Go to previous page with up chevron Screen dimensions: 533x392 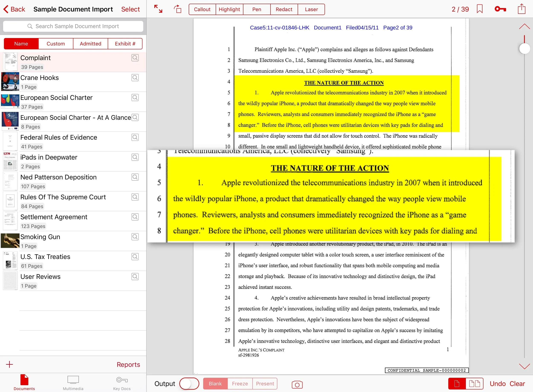pyautogui.click(x=524, y=26)
